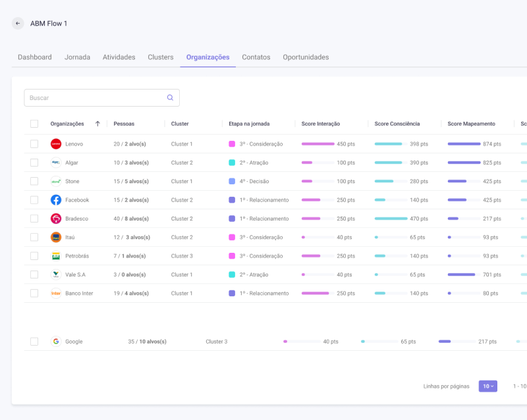This screenshot has width=527, height=420.
Task: Click the pink stage swatch in the Lenovo row
Action: (232, 144)
